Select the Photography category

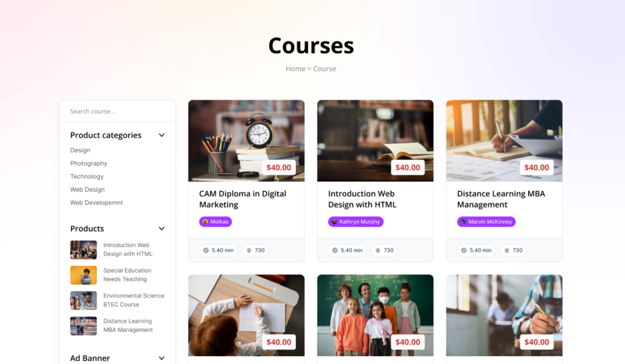(x=89, y=163)
